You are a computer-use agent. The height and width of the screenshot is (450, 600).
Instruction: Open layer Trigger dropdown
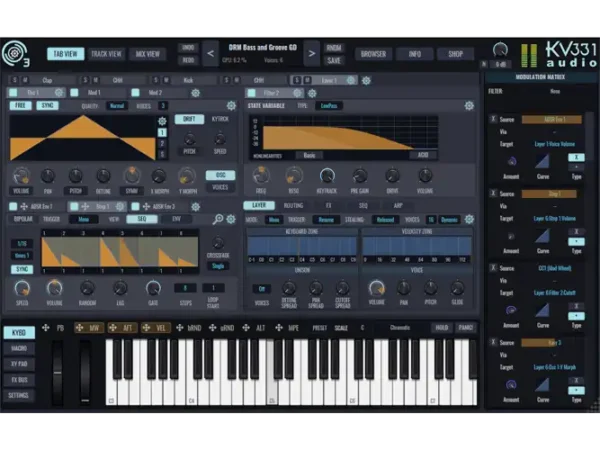(326, 220)
